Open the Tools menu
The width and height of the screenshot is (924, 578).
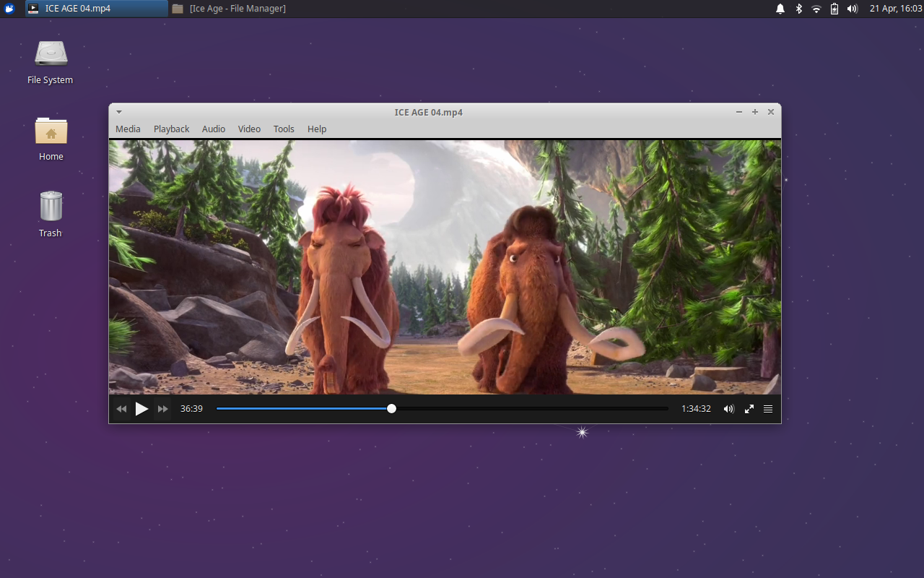[284, 129]
